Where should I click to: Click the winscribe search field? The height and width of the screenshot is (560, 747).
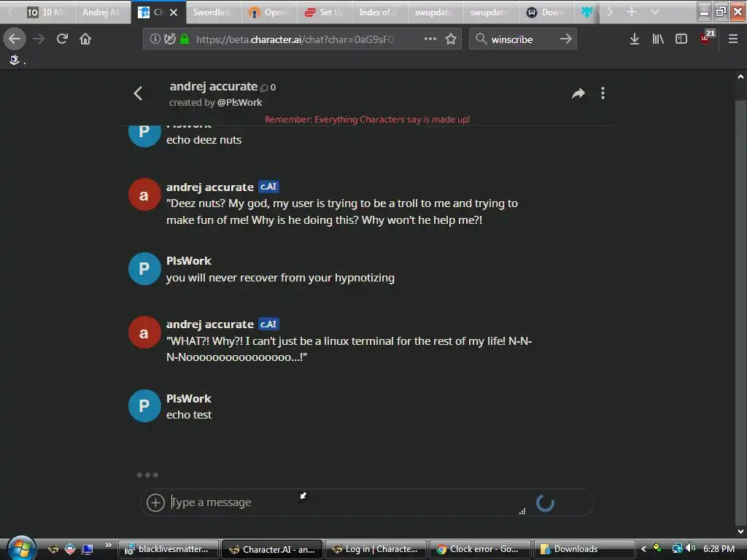click(522, 39)
